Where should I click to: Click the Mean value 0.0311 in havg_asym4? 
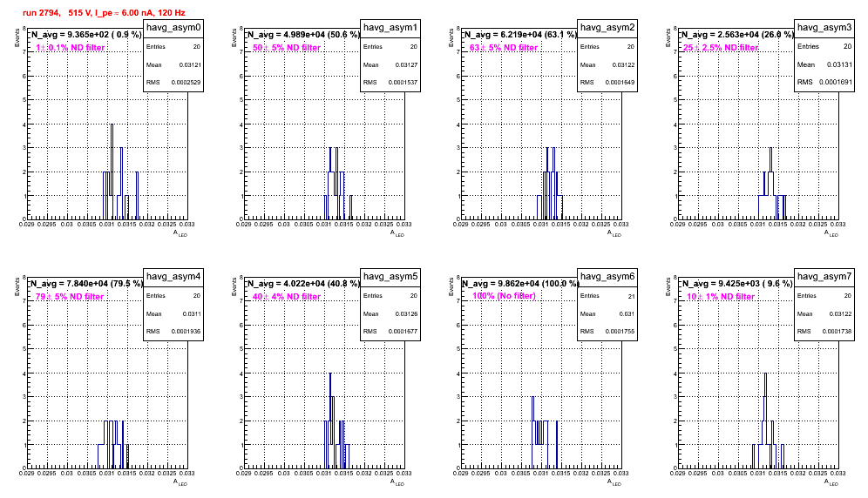click(192, 313)
